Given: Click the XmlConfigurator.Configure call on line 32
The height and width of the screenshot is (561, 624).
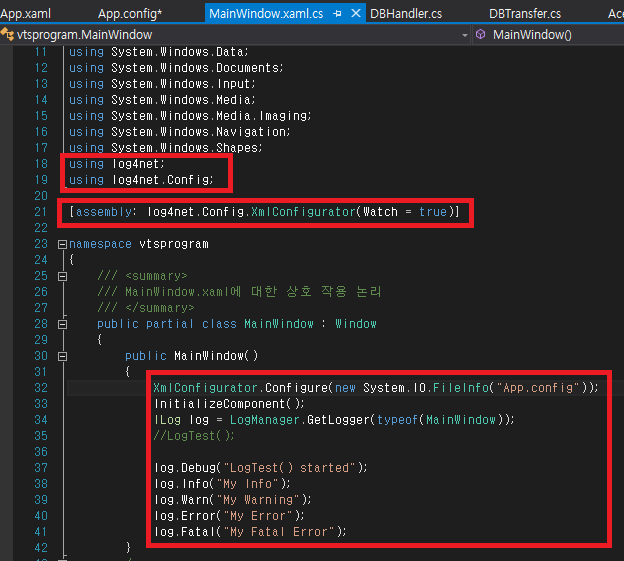Looking at the screenshot, I should [x=376, y=388].
